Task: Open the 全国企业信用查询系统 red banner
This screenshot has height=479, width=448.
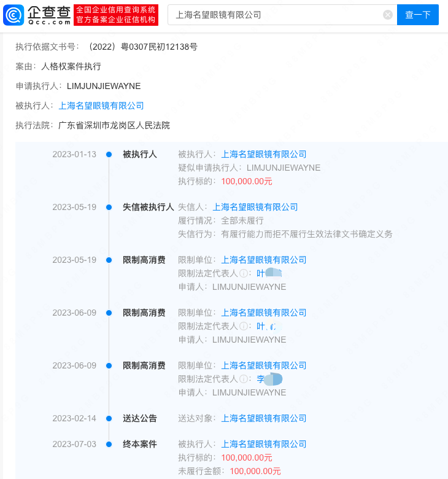Action: point(116,15)
